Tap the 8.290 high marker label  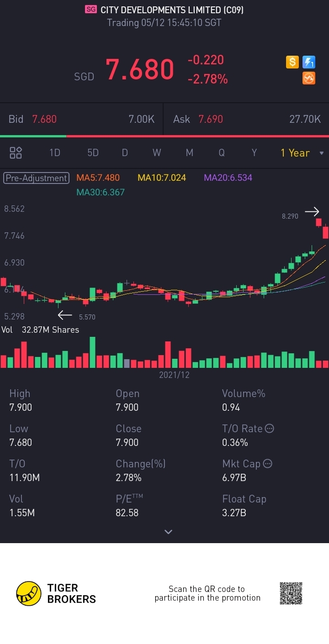[x=290, y=216]
